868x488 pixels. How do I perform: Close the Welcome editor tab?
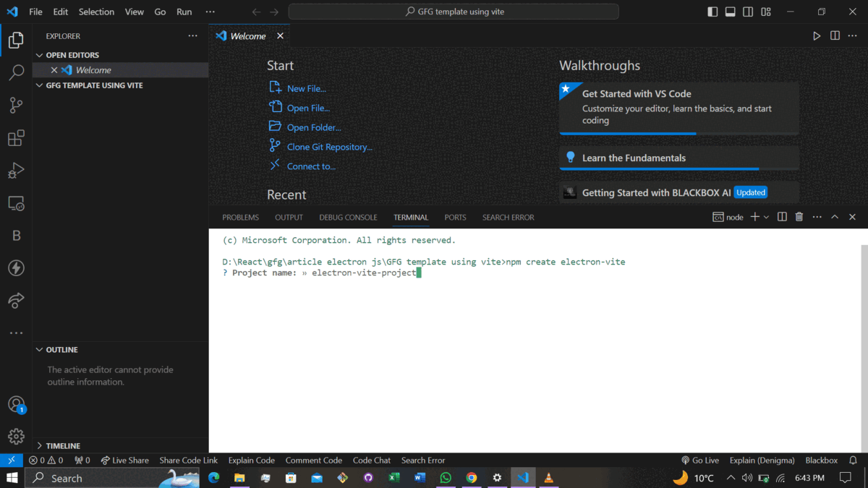(280, 35)
